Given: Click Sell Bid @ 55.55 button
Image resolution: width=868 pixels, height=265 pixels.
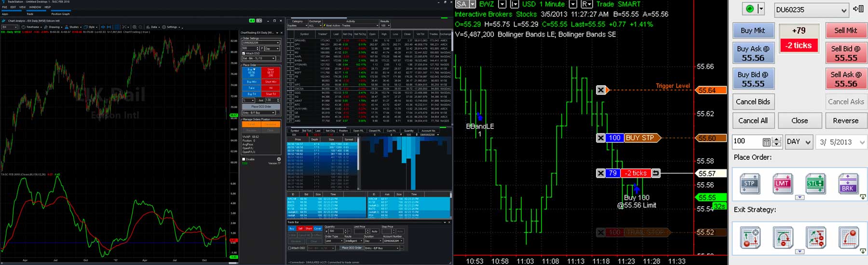Looking at the screenshot, I should point(846,53).
